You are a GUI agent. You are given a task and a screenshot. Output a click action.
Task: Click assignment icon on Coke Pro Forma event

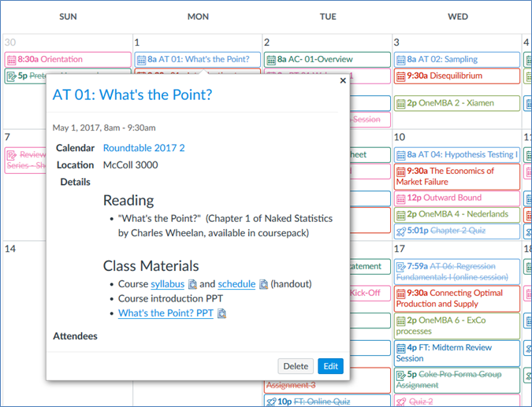pyautogui.click(x=401, y=376)
